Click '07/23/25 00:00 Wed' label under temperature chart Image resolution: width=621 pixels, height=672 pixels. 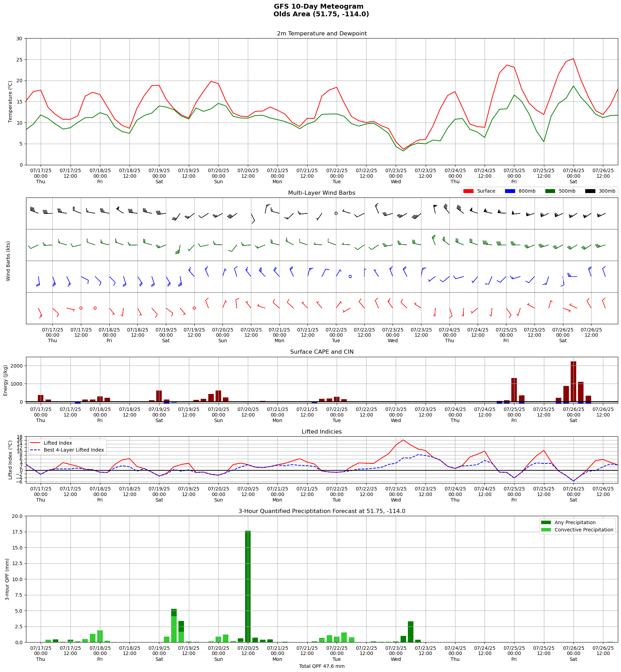[x=396, y=176]
